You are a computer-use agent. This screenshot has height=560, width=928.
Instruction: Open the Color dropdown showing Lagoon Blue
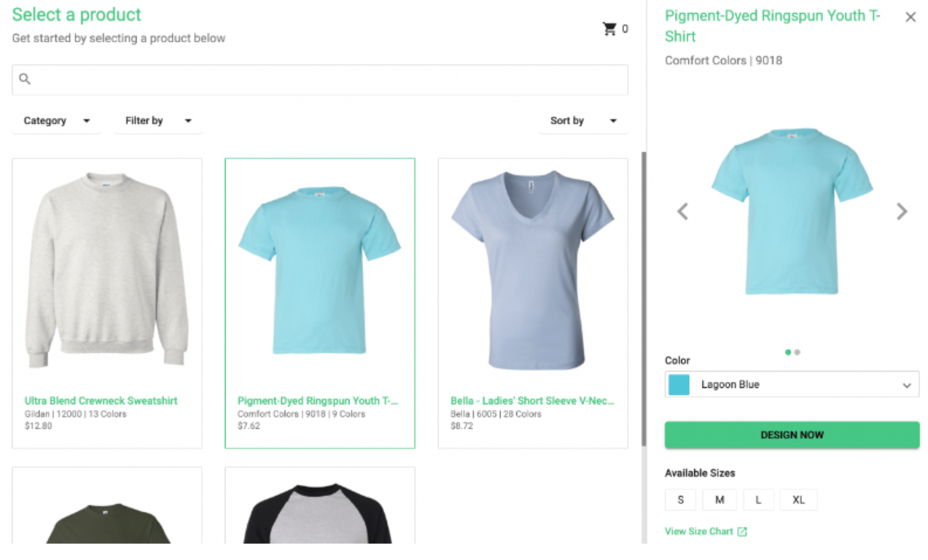792,383
